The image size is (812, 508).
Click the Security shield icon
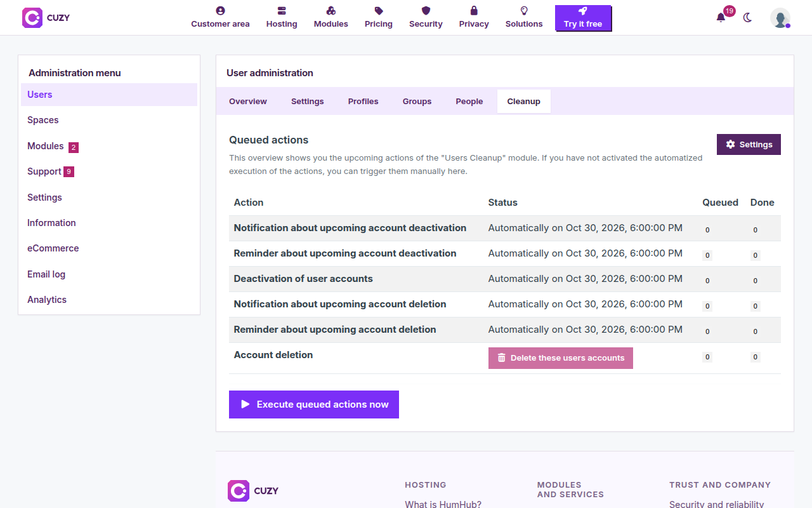click(426, 11)
